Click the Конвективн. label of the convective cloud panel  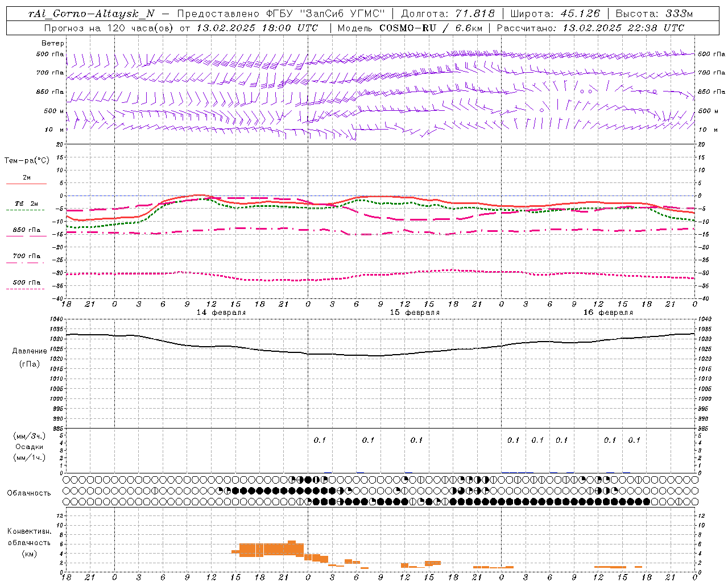coord(30,531)
